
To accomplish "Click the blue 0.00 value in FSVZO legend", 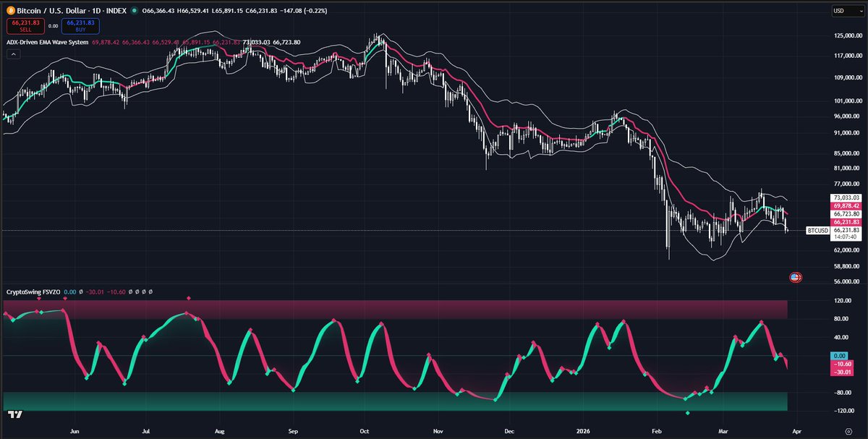I will [70, 292].
